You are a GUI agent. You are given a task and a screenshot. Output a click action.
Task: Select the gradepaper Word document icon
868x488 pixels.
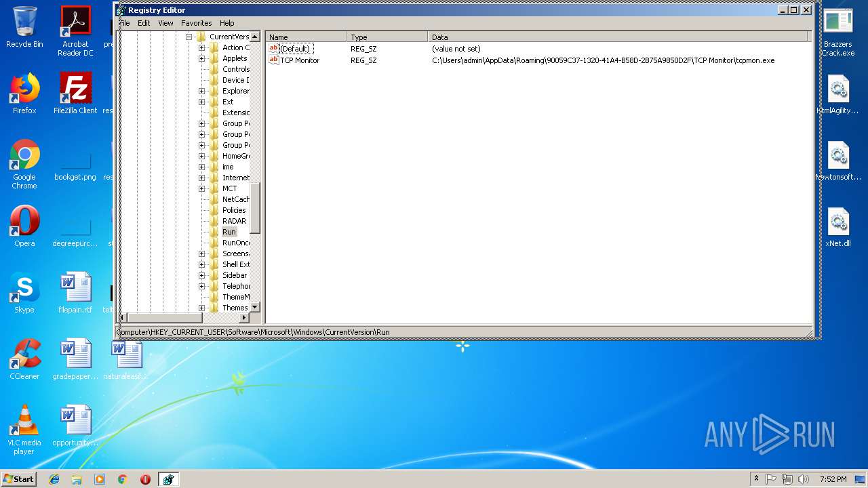coord(75,360)
